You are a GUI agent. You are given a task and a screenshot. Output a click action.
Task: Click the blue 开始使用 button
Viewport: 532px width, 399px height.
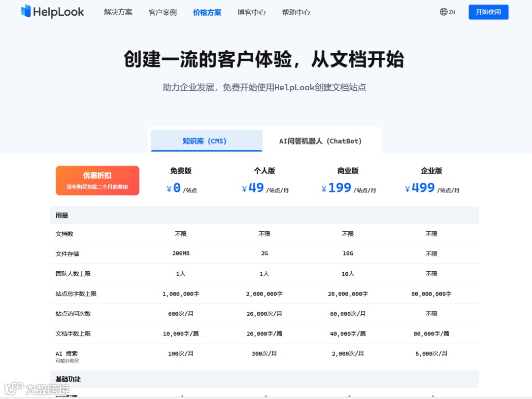(488, 12)
